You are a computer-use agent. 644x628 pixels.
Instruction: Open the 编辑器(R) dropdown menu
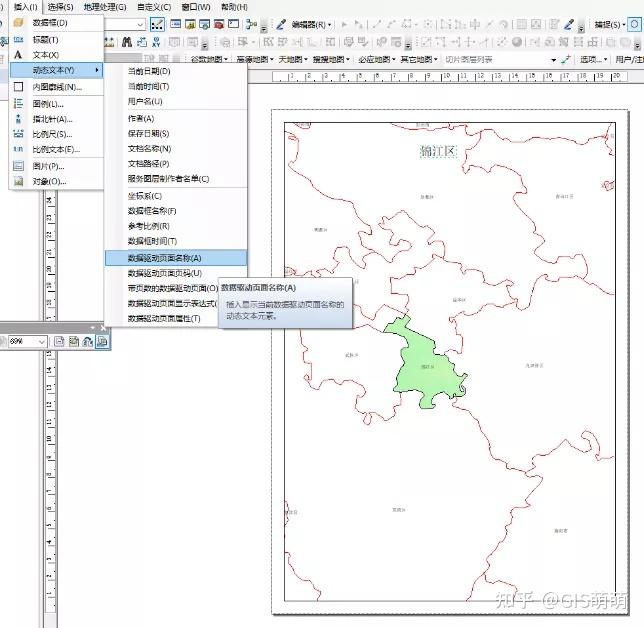coord(311,25)
